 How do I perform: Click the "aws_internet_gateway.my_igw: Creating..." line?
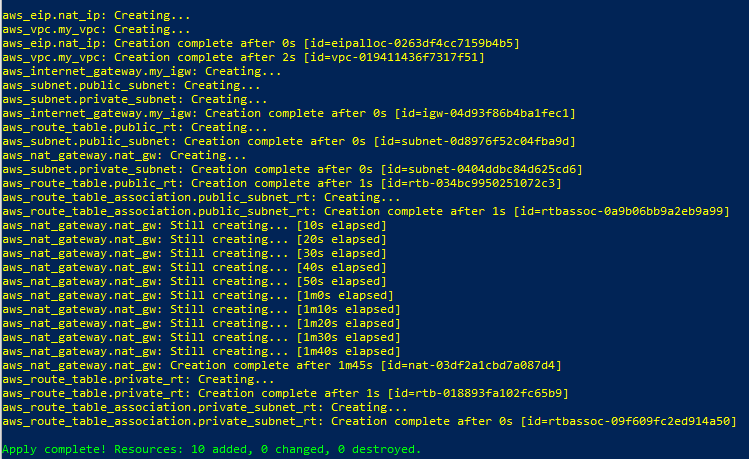141,71
